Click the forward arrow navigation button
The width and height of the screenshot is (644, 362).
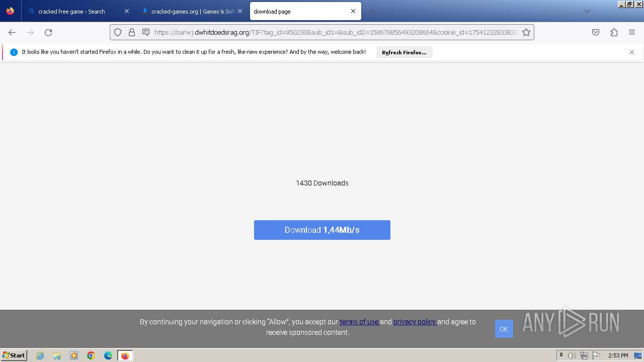[x=30, y=32]
